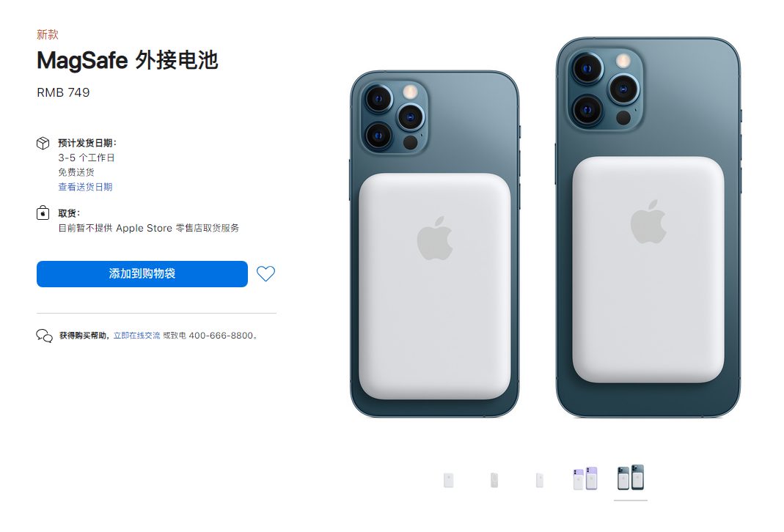Click the smaller left iPhone product image
The width and height of the screenshot is (784, 532).
[434, 244]
